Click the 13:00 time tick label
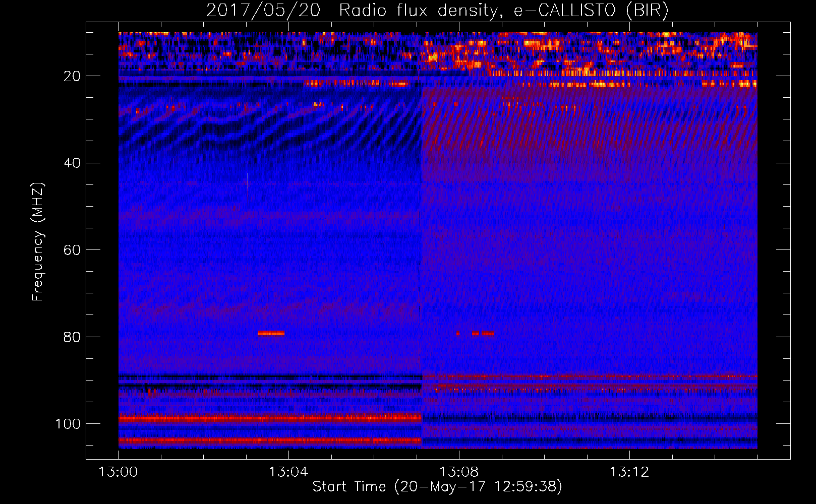The width and height of the screenshot is (816, 504). tap(118, 472)
